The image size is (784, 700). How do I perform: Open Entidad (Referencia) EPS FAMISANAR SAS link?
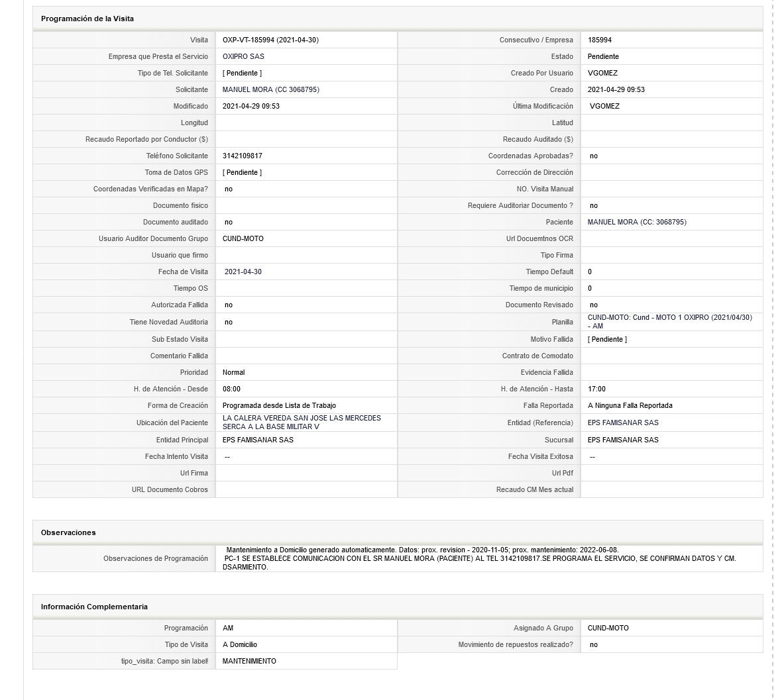click(x=623, y=423)
